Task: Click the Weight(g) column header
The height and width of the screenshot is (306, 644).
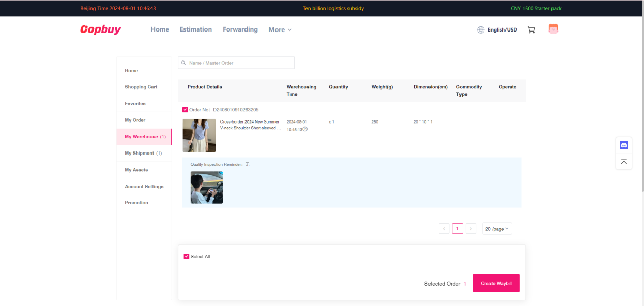Action: 382,87
